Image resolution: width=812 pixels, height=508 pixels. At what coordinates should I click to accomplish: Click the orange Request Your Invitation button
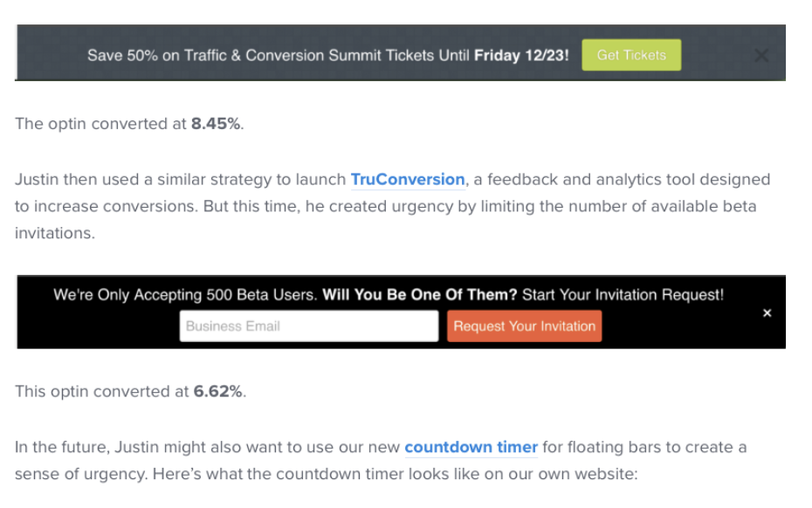click(524, 326)
